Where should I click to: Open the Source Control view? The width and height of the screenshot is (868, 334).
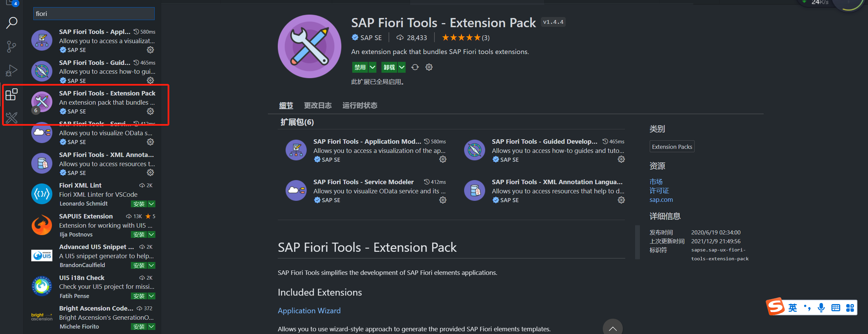(x=11, y=47)
